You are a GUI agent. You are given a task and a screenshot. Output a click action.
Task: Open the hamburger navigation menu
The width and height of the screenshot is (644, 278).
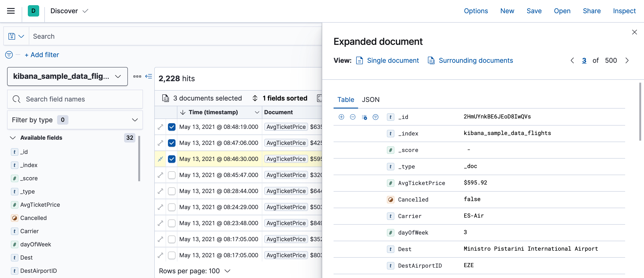(x=10, y=11)
